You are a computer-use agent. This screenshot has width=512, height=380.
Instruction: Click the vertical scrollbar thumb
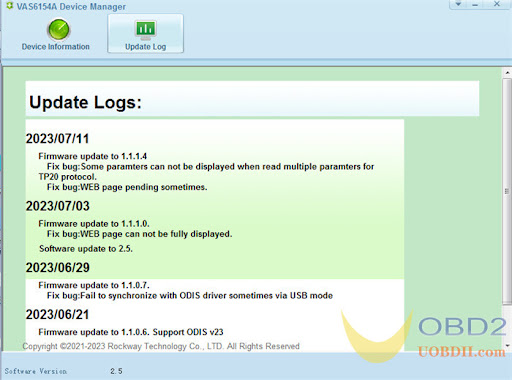coord(507,191)
